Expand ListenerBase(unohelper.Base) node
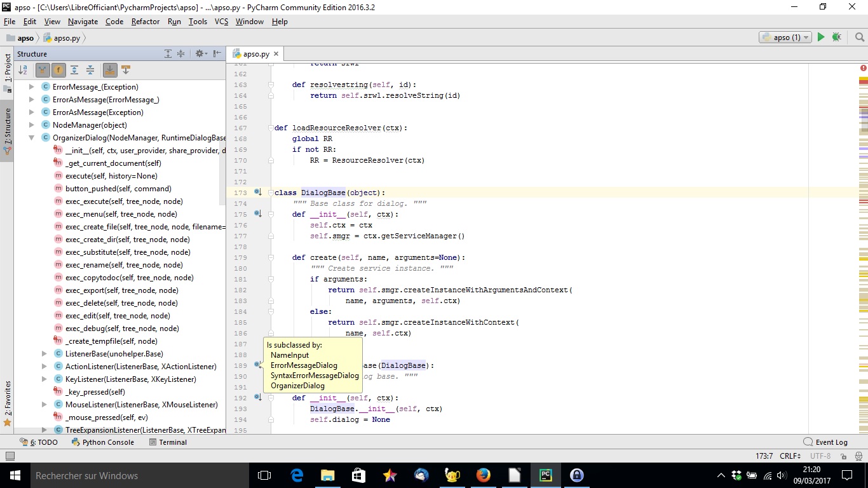The height and width of the screenshot is (488, 868). (44, 354)
